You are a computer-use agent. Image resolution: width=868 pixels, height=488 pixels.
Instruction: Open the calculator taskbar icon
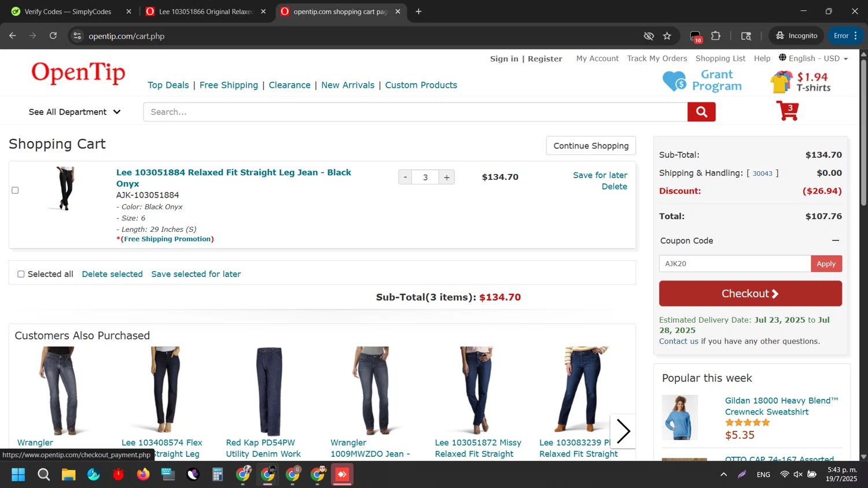[218, 475]
